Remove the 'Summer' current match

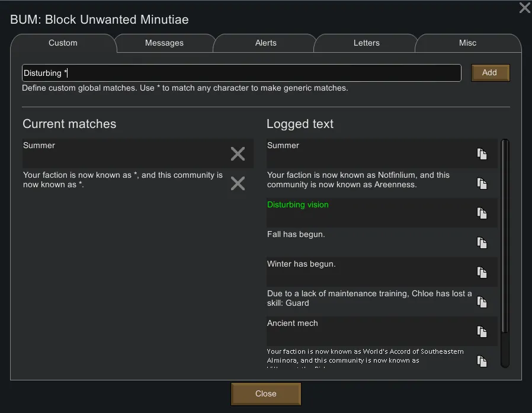click(x=238, y=154)
